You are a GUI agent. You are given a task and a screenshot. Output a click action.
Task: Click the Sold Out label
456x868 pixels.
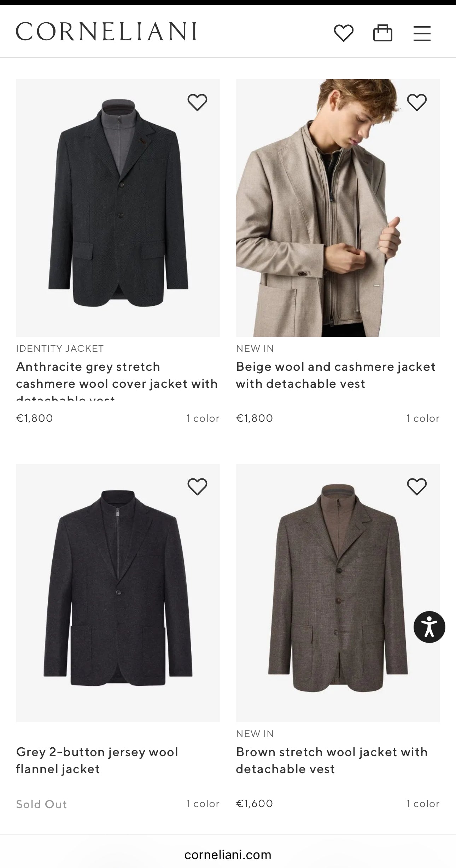click(41, 804)
